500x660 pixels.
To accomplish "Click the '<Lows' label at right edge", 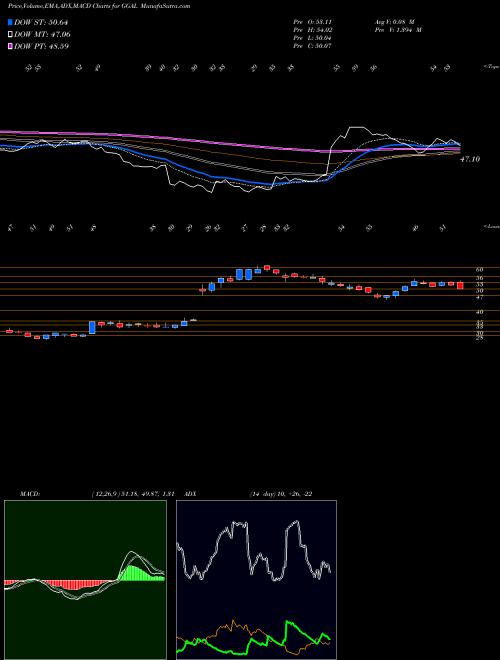I will [x=492, y=226].
